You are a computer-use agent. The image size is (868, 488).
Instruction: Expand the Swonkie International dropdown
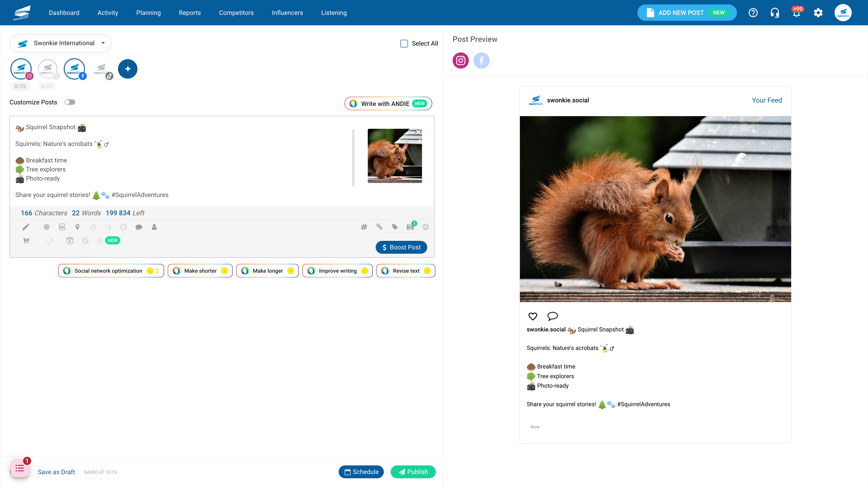pos(61,43)
